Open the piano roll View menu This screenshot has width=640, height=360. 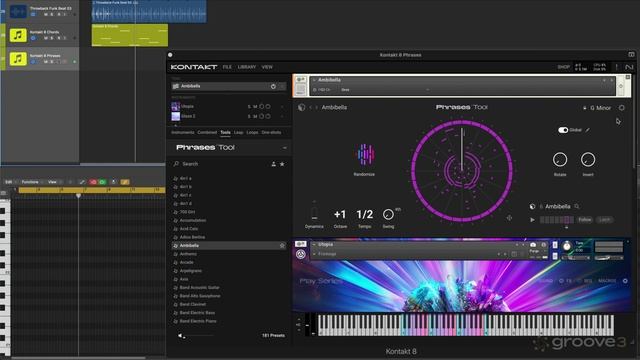click(x=52, y=182)
